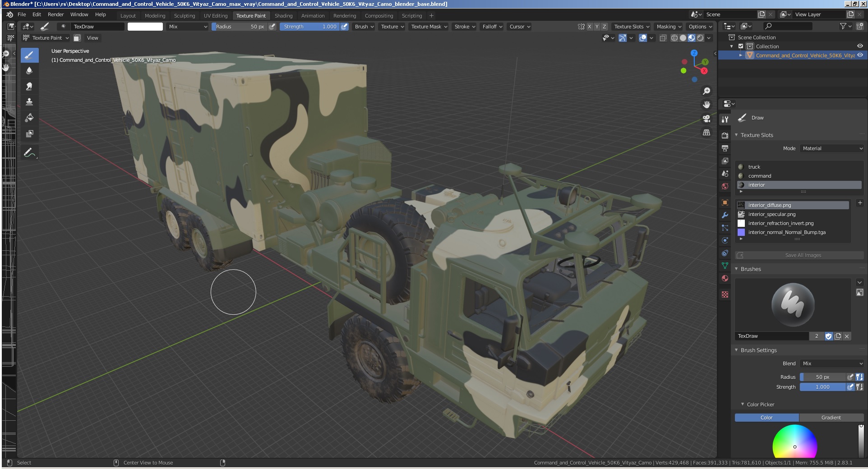Image resolution: width=868 pixels, height=469 pixels.
Task: Select the Annotate tool
Action: click(29, 153)
